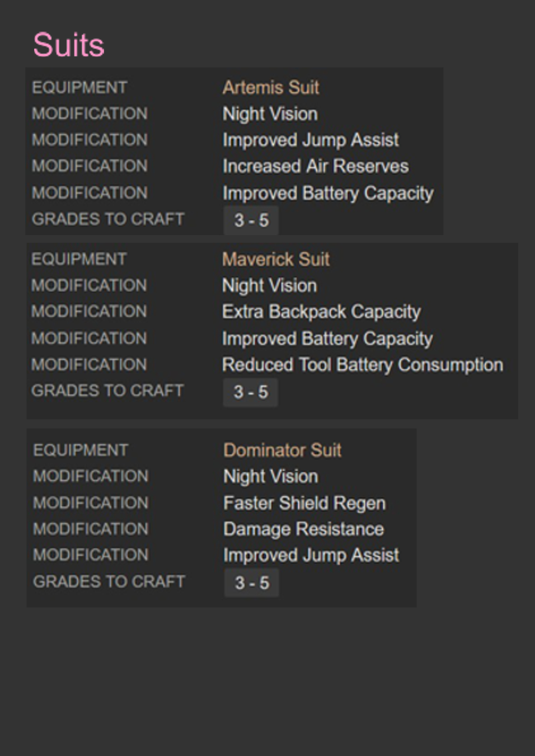Click Night Vision under Dominator Suit
Image resolution: width=535 pixels, height=756 pixels.
[271, 477]
